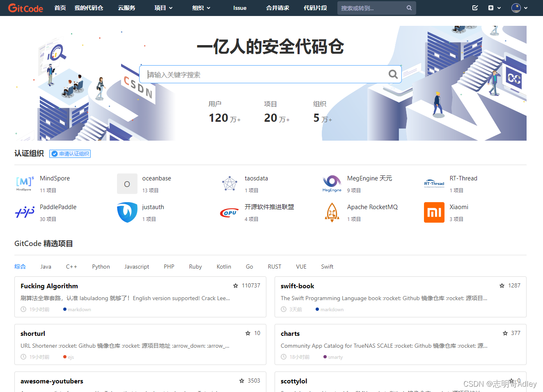Select the Javascript category tab

(137, 267)
